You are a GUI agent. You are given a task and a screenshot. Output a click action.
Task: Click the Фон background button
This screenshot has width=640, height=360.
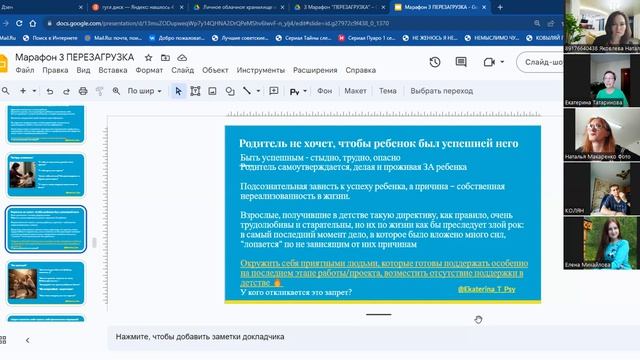pos(324,91)
